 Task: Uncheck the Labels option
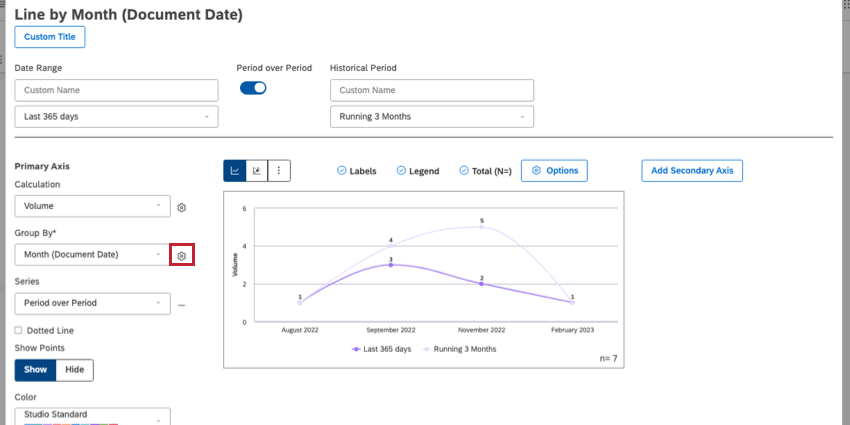(x=342, y=171)
